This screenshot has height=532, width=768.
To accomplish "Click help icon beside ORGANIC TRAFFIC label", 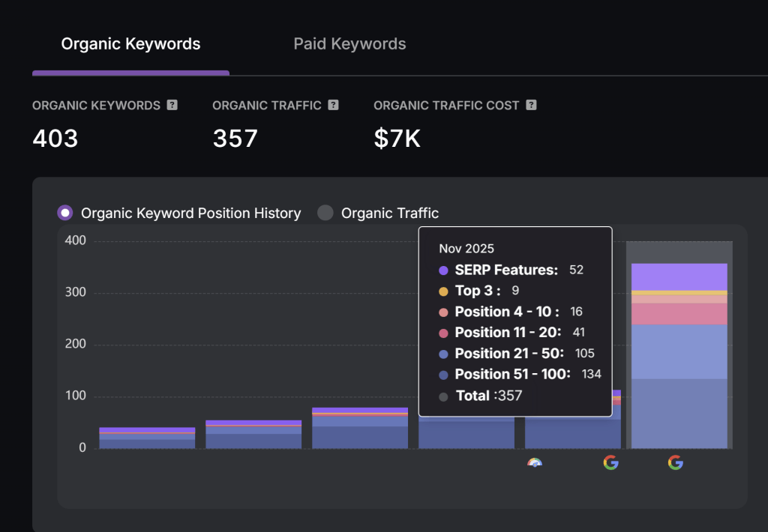I will click(x=333, y=106).
